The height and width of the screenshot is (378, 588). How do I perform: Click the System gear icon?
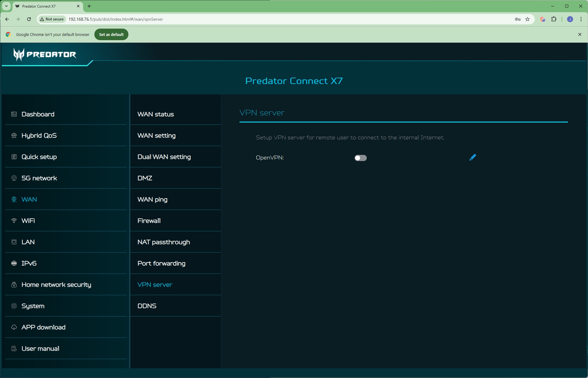click(x=14, y=306)
